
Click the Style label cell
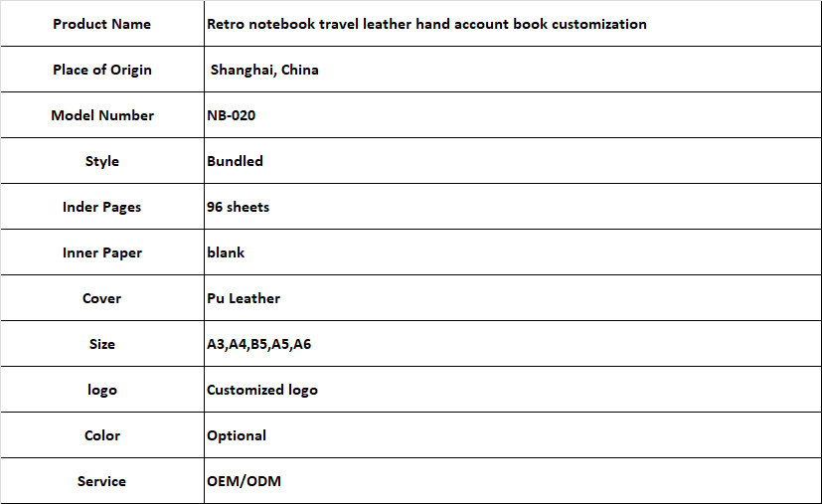(x=102, y=161)
